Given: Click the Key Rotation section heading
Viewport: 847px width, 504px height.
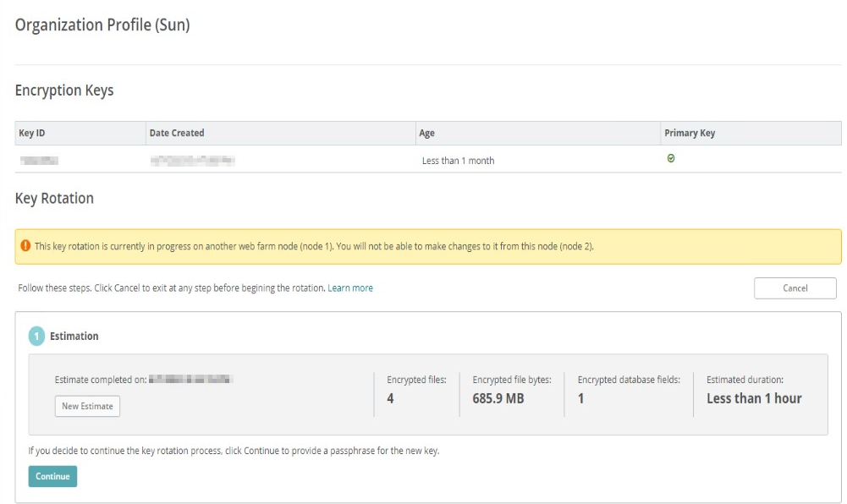Looking at the screenshot, I should point(54,198).
